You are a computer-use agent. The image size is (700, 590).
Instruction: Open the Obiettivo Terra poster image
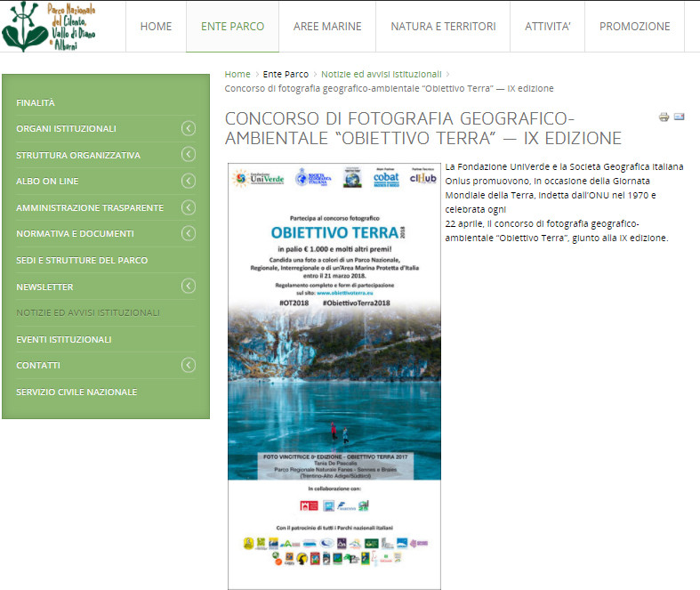coord(332,376)
